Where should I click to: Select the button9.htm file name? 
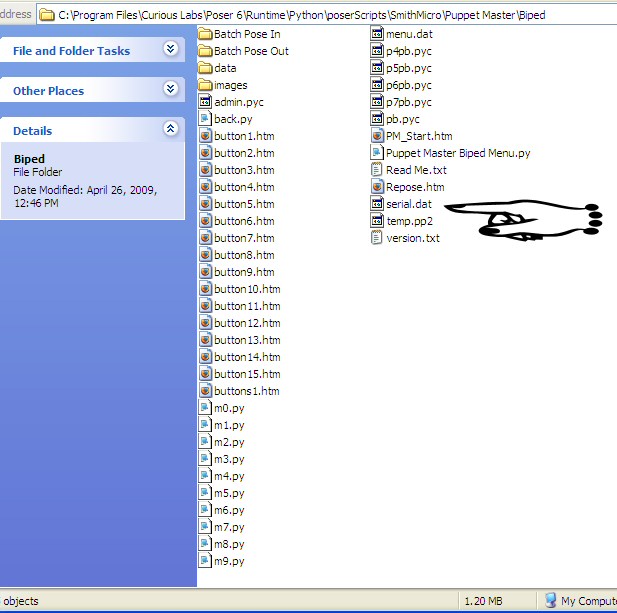pyautogui.click(x=244, y=272)
